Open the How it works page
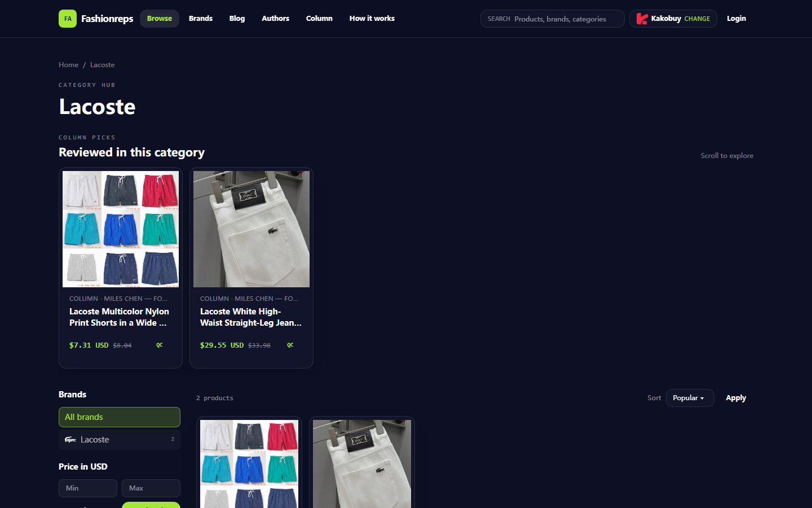Screen dimensions: 812x508 [372, 19]
